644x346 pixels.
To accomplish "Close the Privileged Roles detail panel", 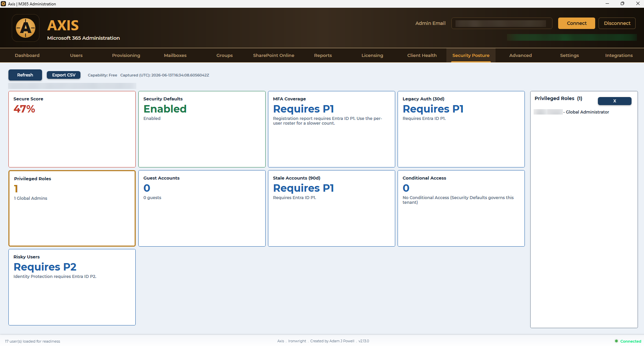I will click(x=615, y=101).
